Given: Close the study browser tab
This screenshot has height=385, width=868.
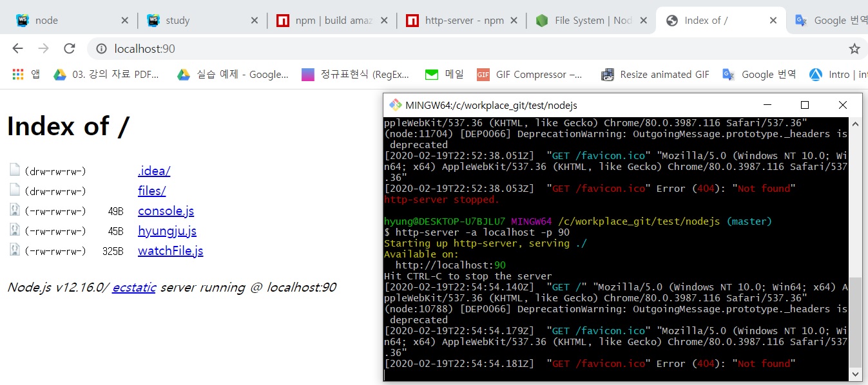Looking at the screenshot, I should coord(255,21).
